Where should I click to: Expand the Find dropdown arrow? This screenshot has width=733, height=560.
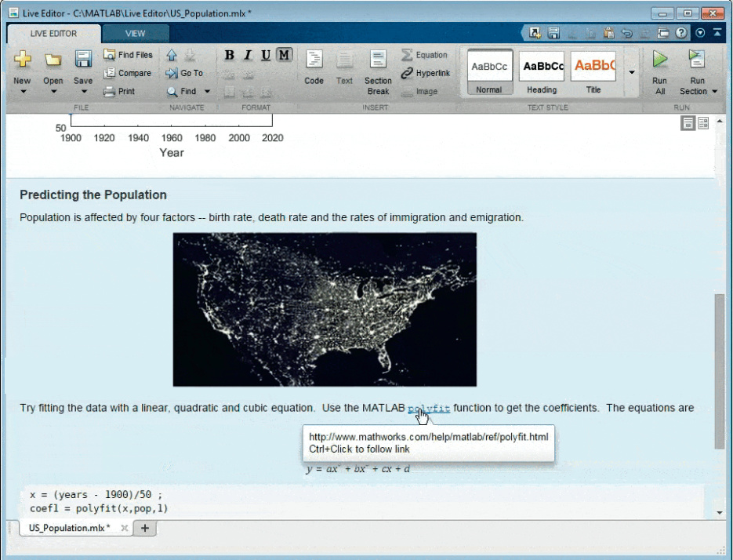(x=208, y=92)
